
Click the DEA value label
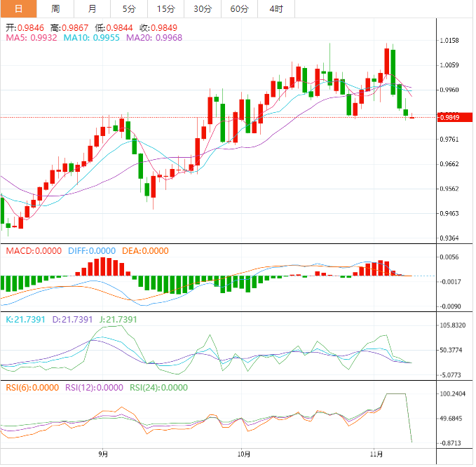(x=145, y=250)
